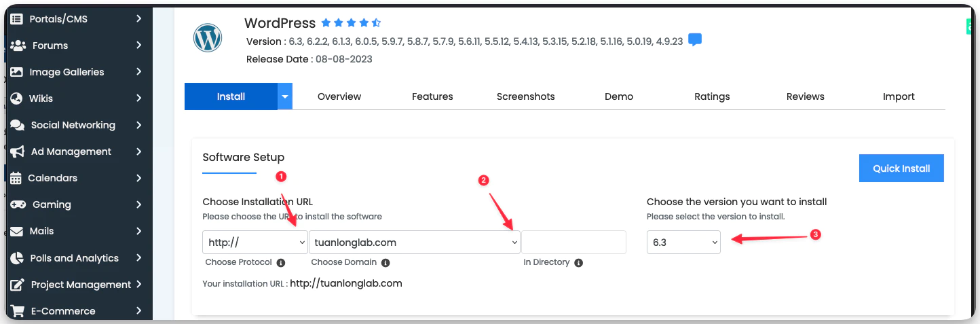Click the Gaming controller icon
This screenshot has height=324, width=980.
coord(18,204)
